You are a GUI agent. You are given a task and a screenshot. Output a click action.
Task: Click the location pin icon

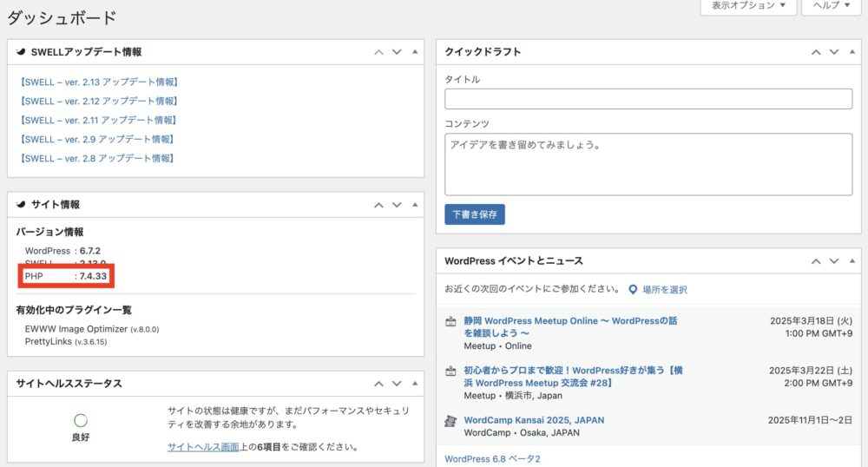coord(633,289)
